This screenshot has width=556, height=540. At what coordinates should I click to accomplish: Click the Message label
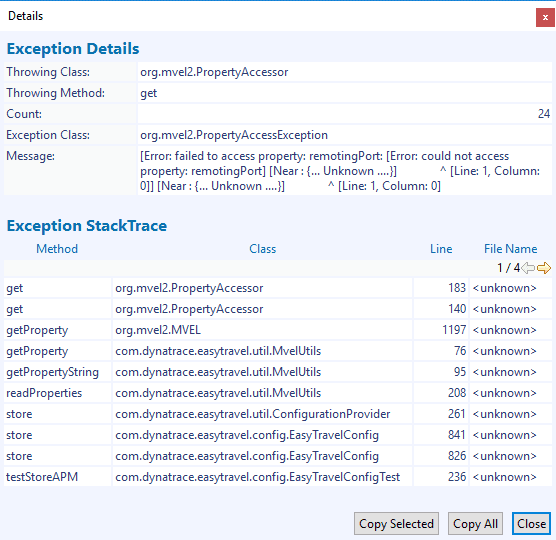(x=30, y=156)
